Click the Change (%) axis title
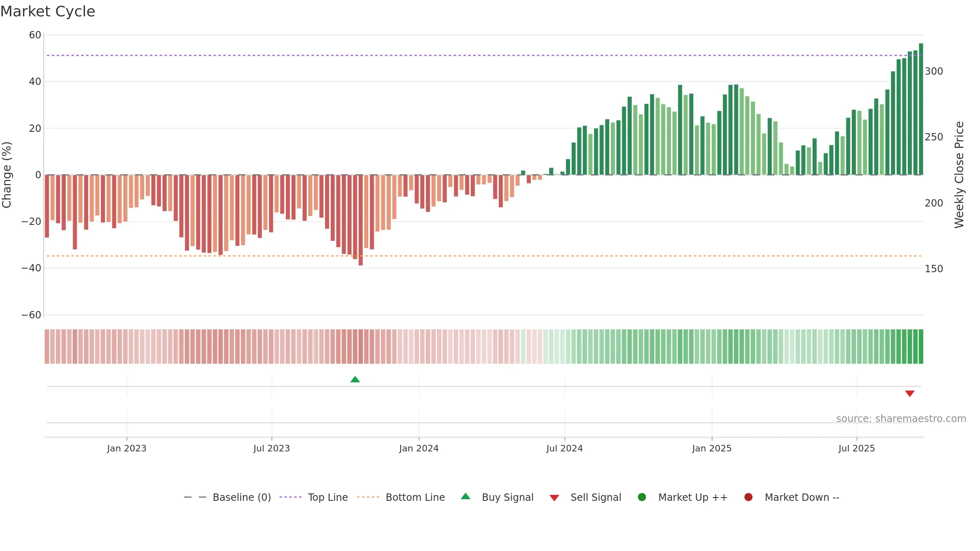 coord(7,175)
